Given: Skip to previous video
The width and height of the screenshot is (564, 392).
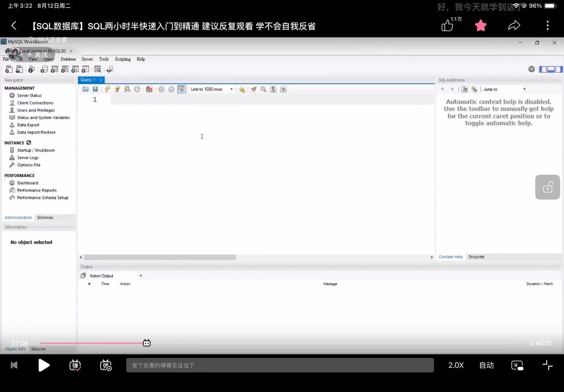Looking at the screenshot, I should tap(14, 365).
